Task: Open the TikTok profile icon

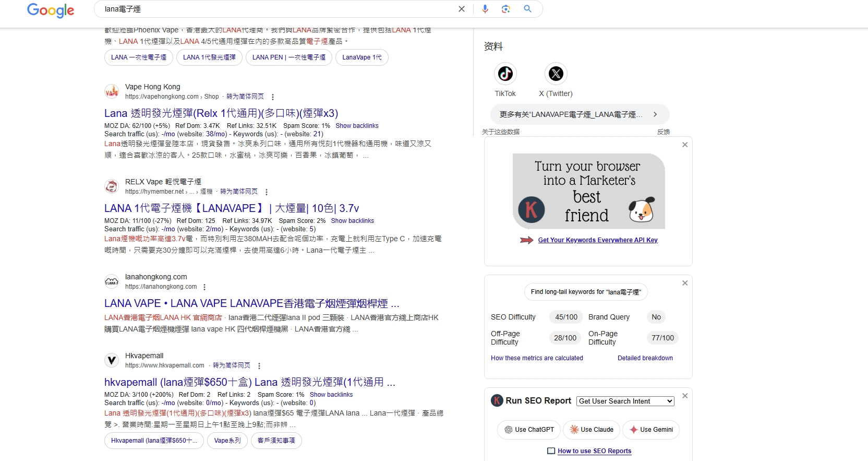Action: click(x=505, y=74)
